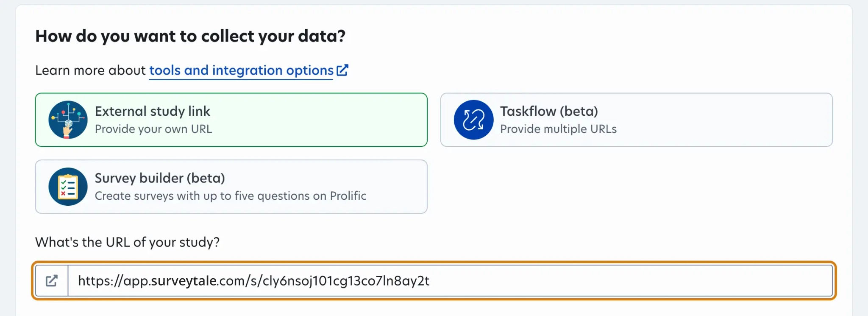
Task: Open the study URL via the launch icon
Action: click(x=52, y=281)
